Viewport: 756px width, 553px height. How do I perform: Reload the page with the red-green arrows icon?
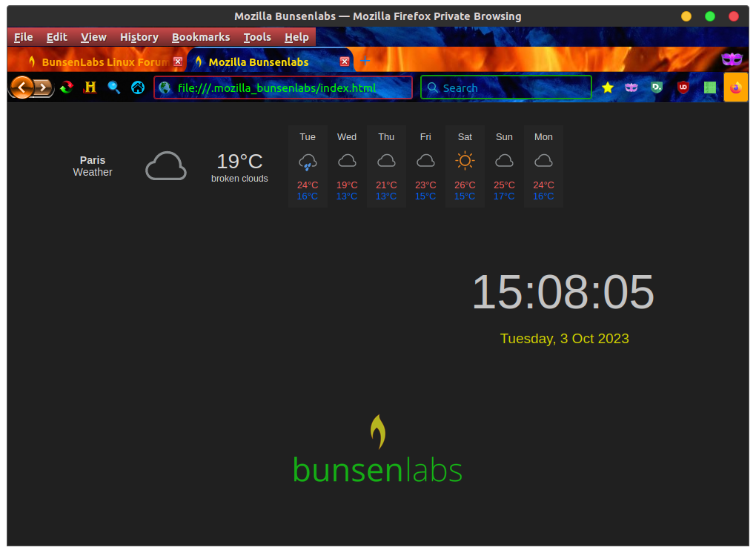click(67, 87)
